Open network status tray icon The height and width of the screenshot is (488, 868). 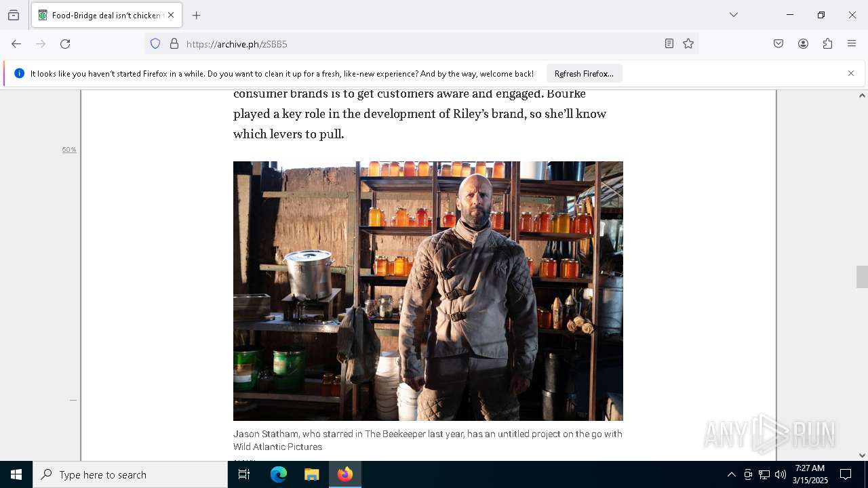(x=764, y=474)
